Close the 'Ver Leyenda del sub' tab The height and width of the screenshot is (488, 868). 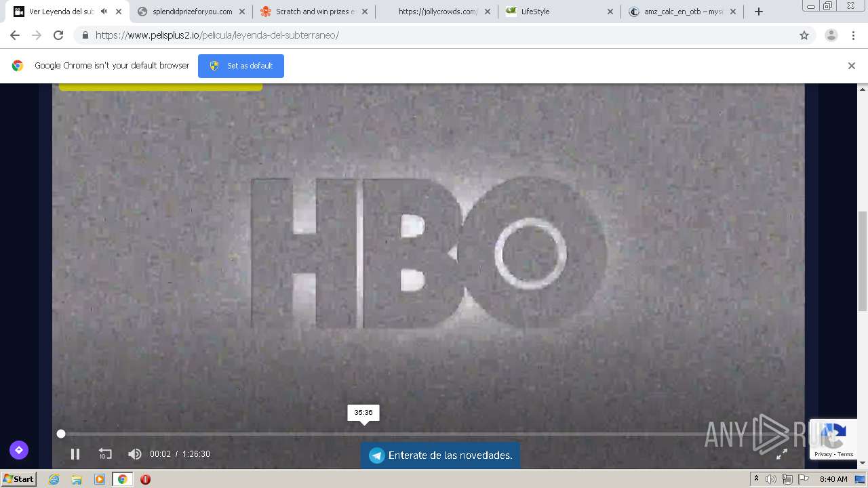pos(119,12)
